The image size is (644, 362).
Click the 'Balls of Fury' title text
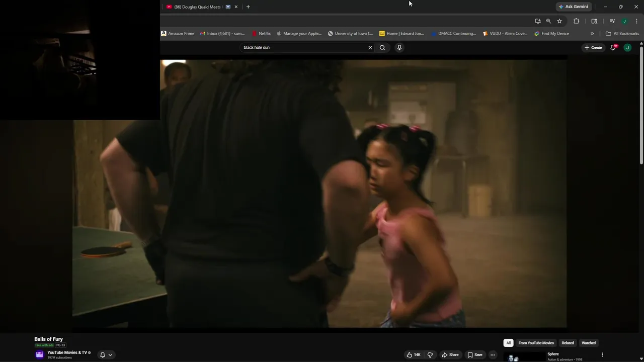(48, 339)
